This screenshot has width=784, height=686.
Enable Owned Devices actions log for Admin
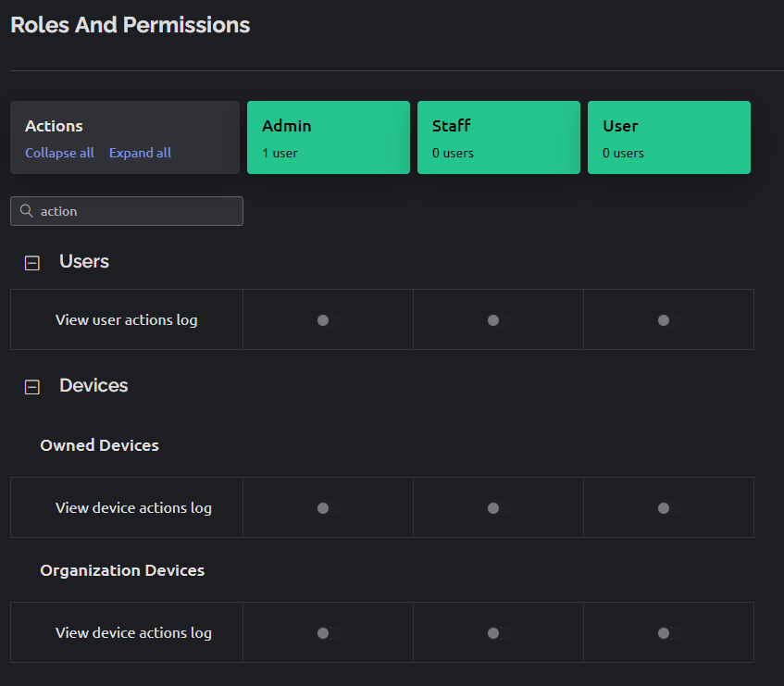pos(329,508)
